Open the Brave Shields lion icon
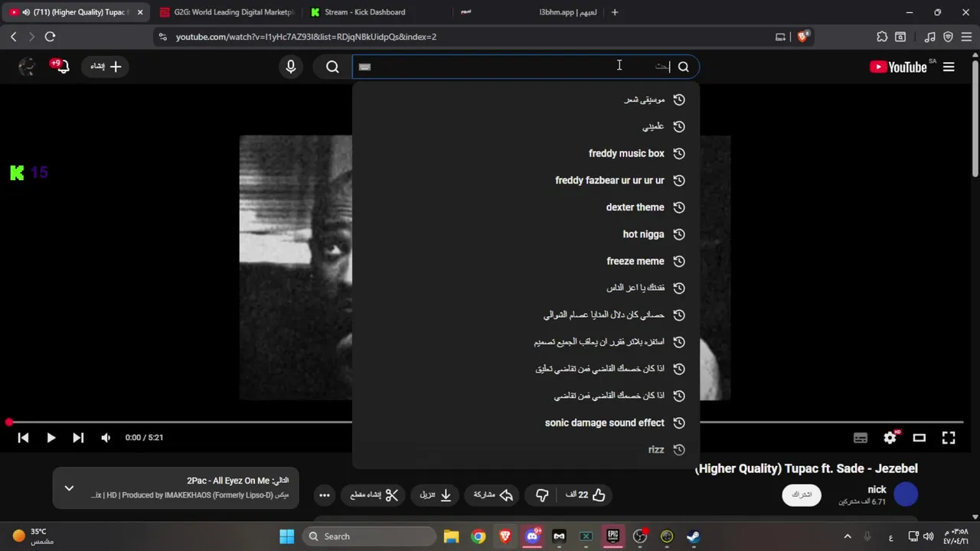This screenshot has height=551, width=980. click(x=803, y=37)
